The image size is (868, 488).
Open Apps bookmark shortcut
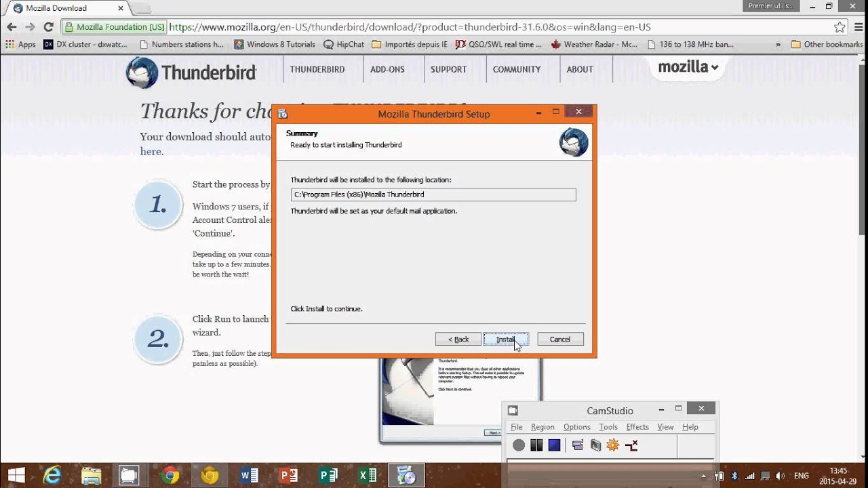(20, 45)
